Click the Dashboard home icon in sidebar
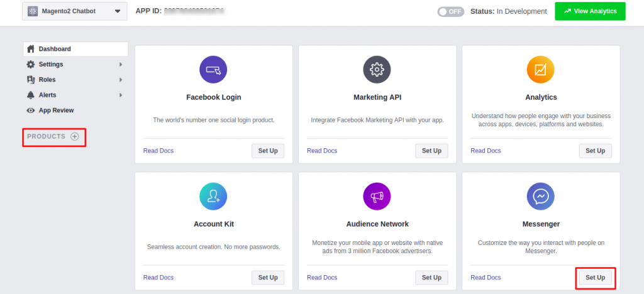This screenshot has width=644, height=294. pyautogui.click(x=30, y=49)
